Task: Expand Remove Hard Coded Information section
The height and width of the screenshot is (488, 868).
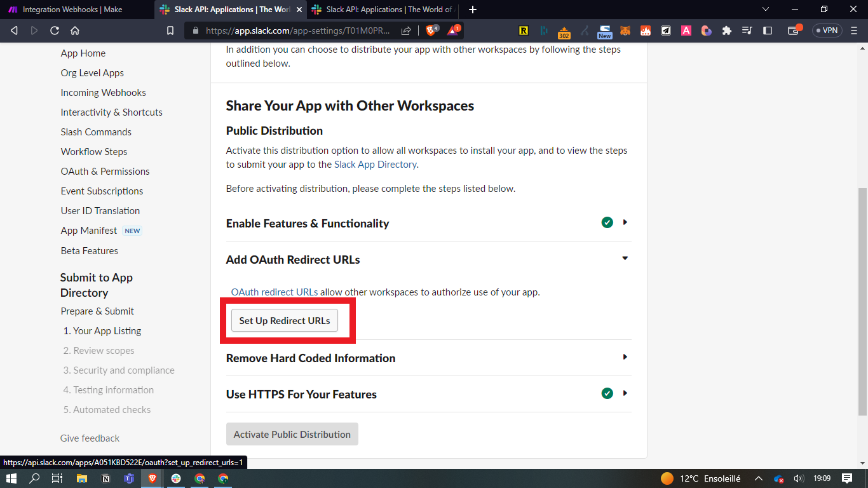Action: (625, 357)
